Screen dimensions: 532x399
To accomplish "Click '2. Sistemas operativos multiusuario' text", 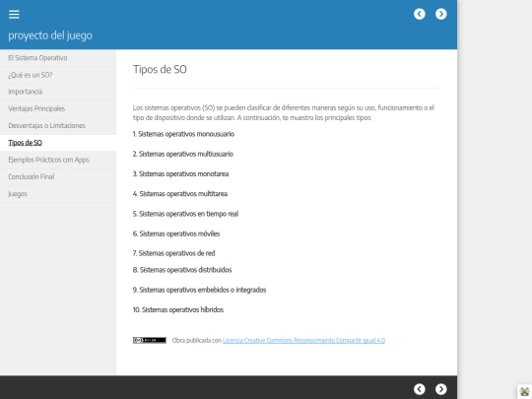I will tap(183, 154).
